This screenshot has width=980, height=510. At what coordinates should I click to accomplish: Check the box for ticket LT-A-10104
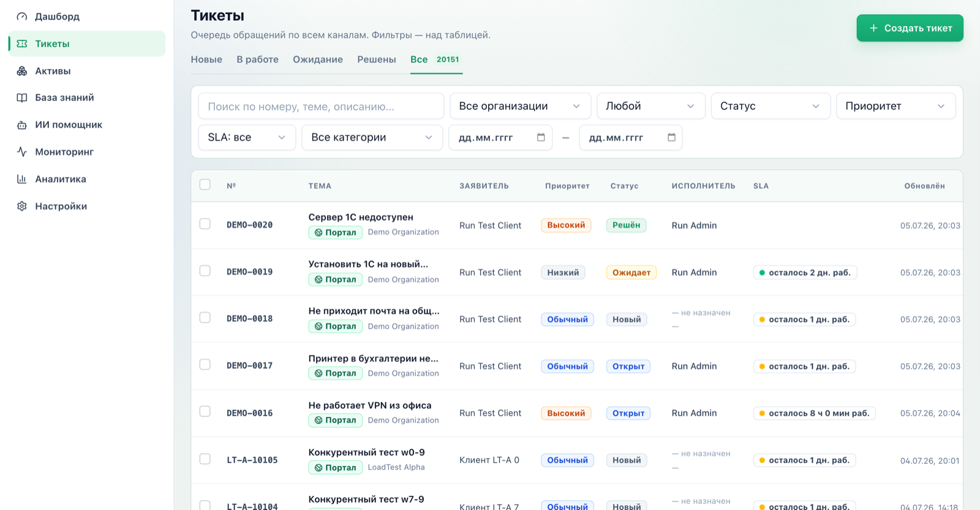tap(205, 505)
